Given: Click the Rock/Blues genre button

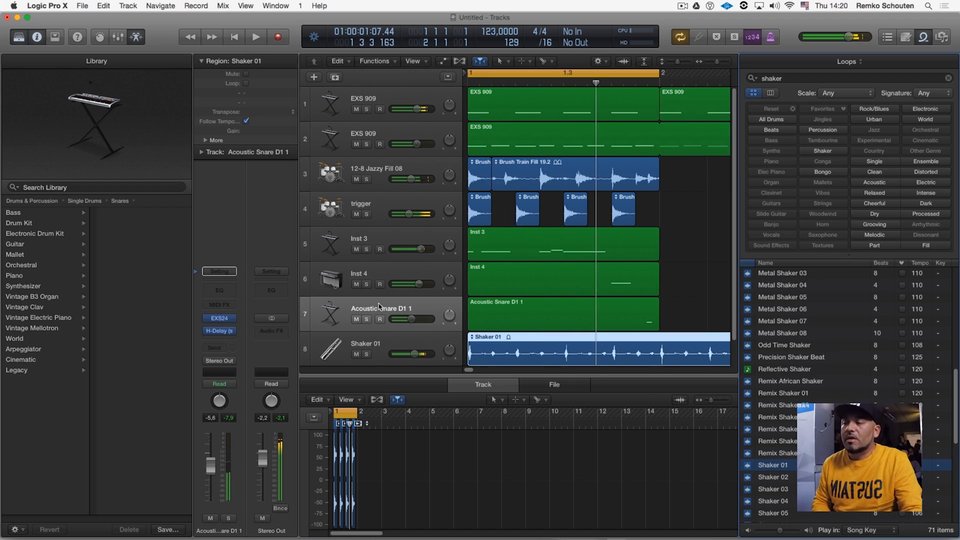Looking at the screenshot, I should tap(874, 109).
